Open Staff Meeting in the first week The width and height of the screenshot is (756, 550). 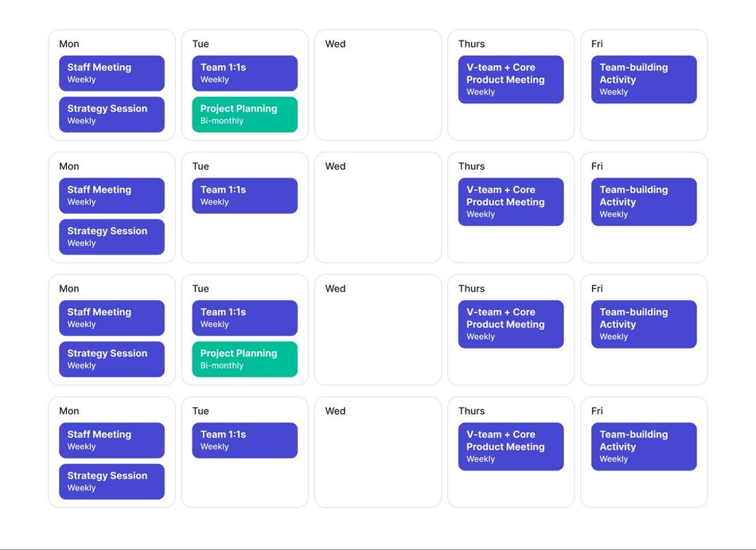(111, 73)
